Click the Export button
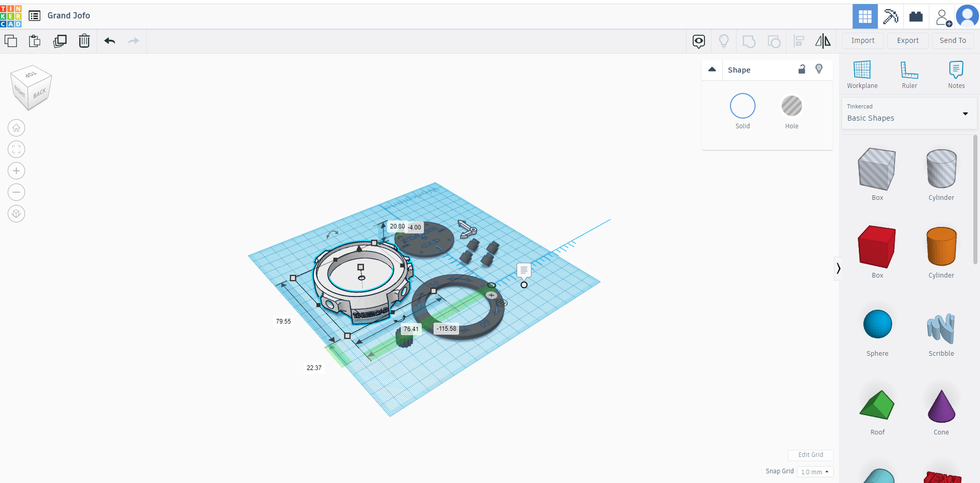Screen dimensions: 980x483 pyautogui.click(x=907, y=40)
